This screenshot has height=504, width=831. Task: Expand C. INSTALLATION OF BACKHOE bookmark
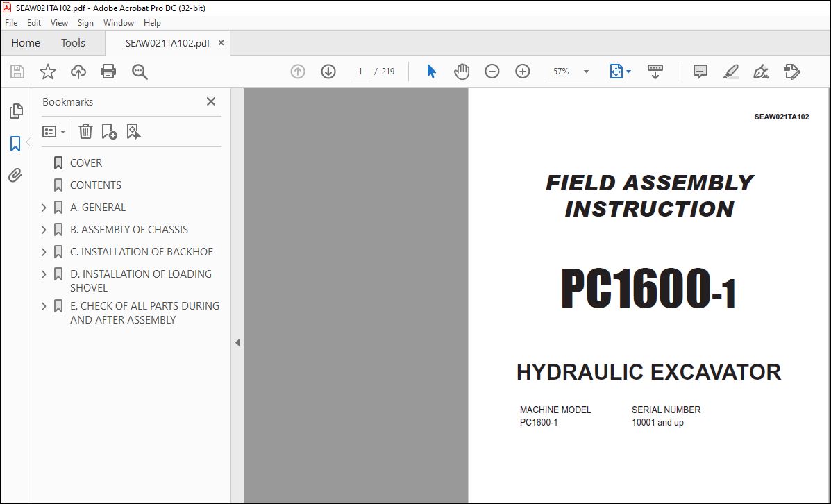44,252
